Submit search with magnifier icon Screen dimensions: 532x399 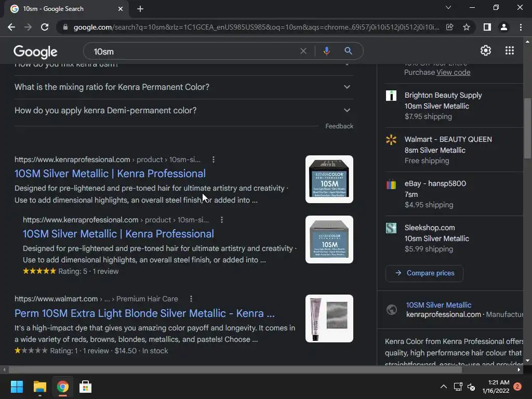point(348,51)
